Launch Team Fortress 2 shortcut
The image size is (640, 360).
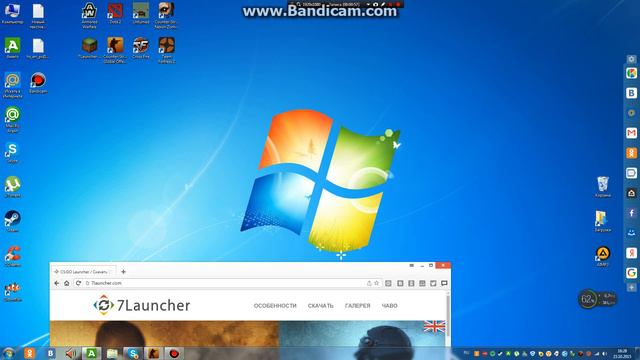(x=166, y=50)
